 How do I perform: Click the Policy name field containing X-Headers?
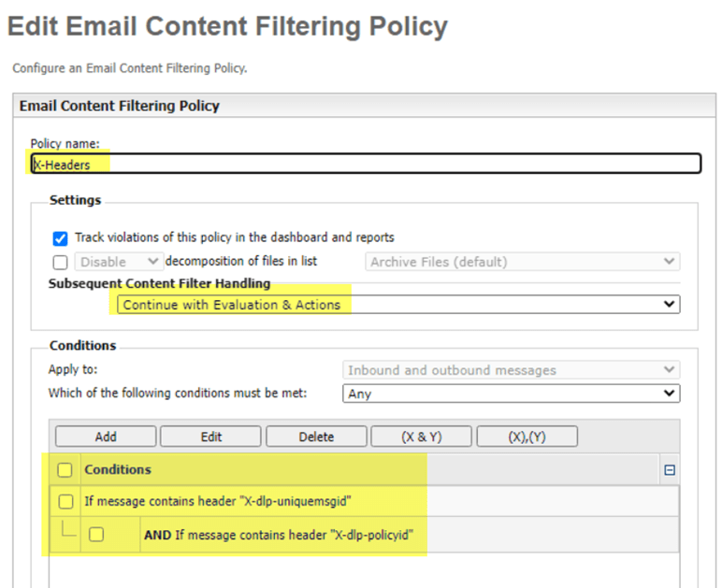point(365,164)
